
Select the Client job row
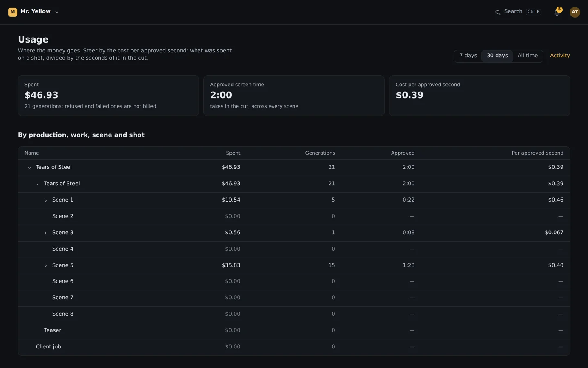294,347
